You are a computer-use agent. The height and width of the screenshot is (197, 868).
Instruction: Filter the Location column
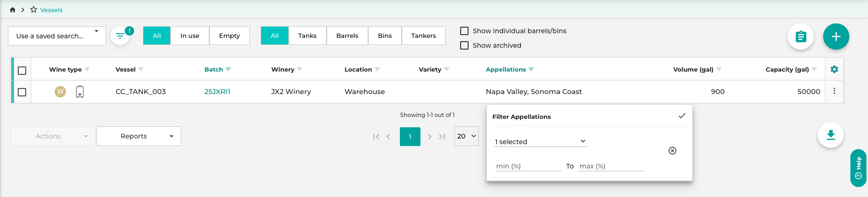[x=377, y=69]
